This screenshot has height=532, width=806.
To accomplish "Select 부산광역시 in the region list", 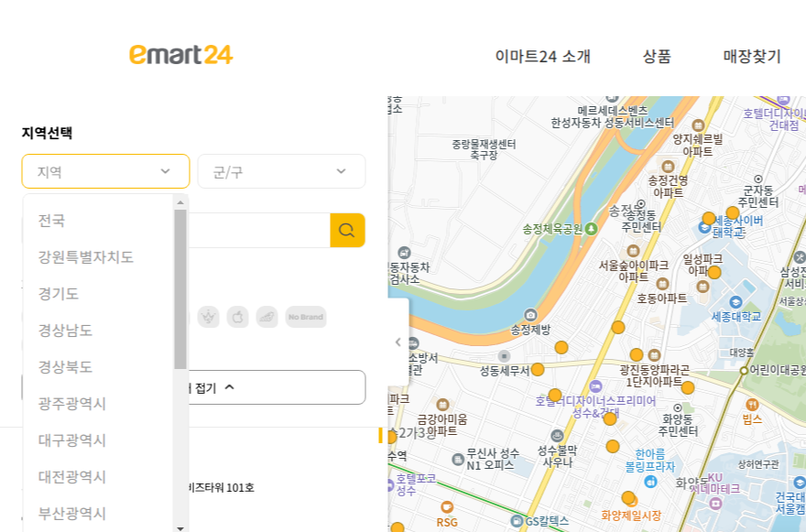I will click(72, 514).
